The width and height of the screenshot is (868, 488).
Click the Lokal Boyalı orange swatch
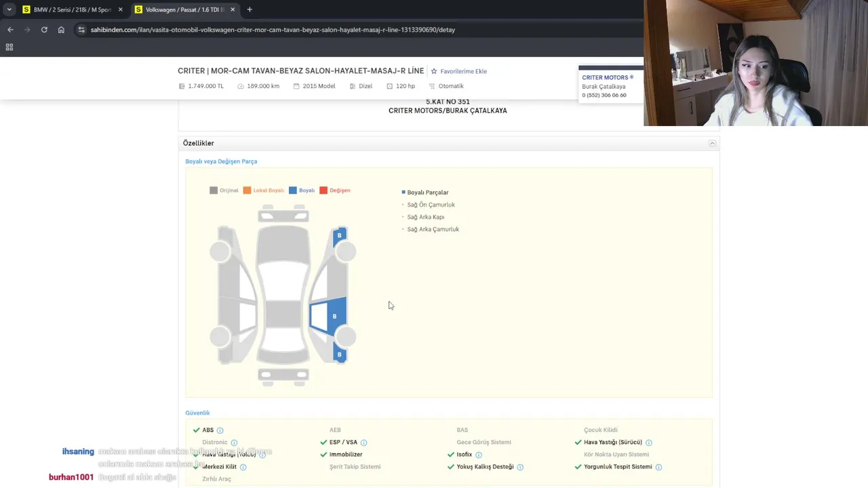(247, 190)
